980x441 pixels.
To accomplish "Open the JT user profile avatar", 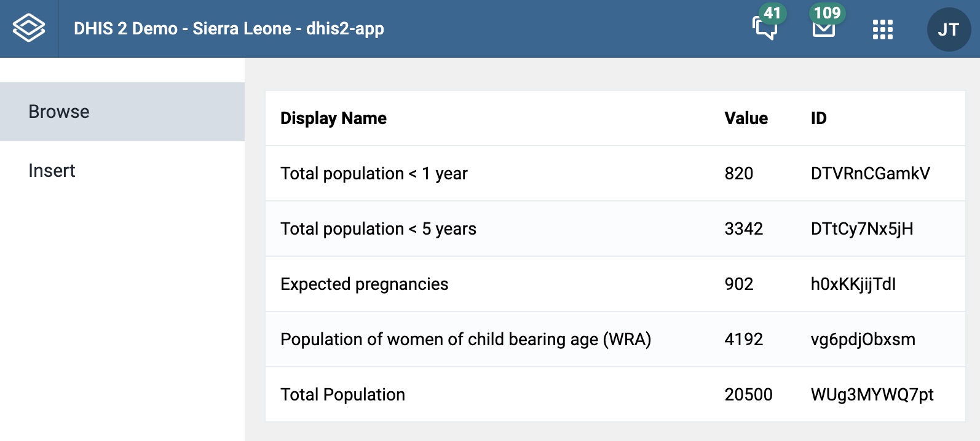I will point(949,29).
